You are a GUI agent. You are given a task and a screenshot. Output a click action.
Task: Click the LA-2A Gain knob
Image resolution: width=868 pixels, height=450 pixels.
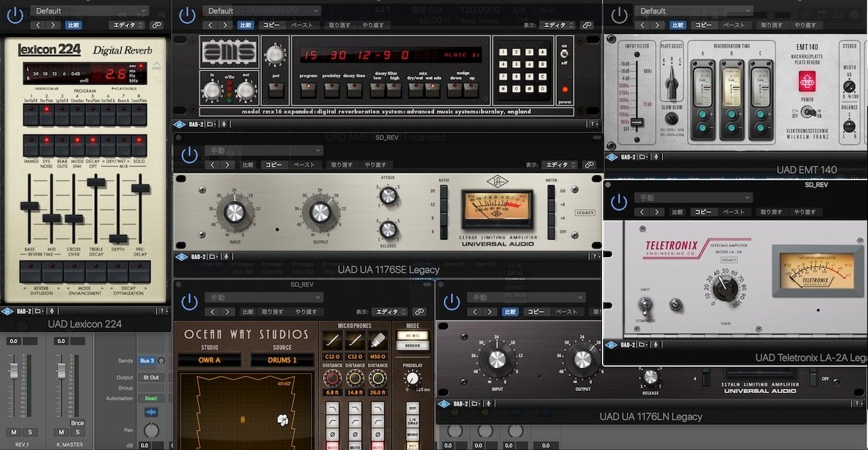click(x=726, y=288)
